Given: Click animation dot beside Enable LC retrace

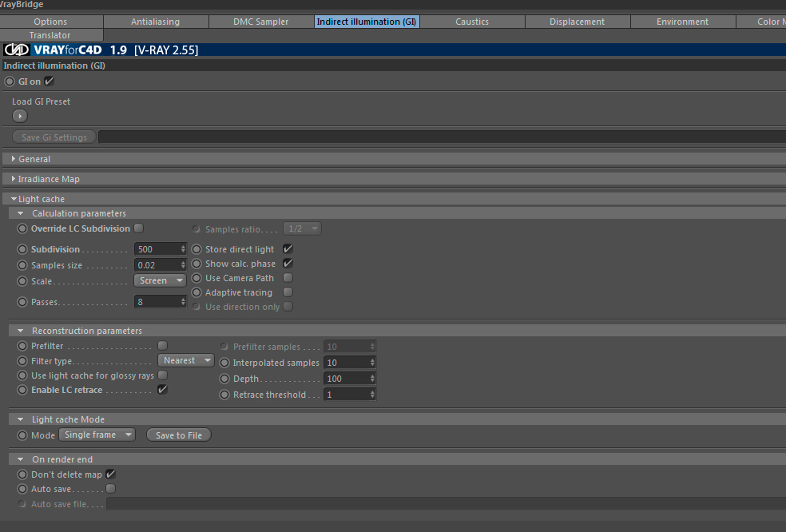Looking at the screenshot, I should [x=22, y=390].
